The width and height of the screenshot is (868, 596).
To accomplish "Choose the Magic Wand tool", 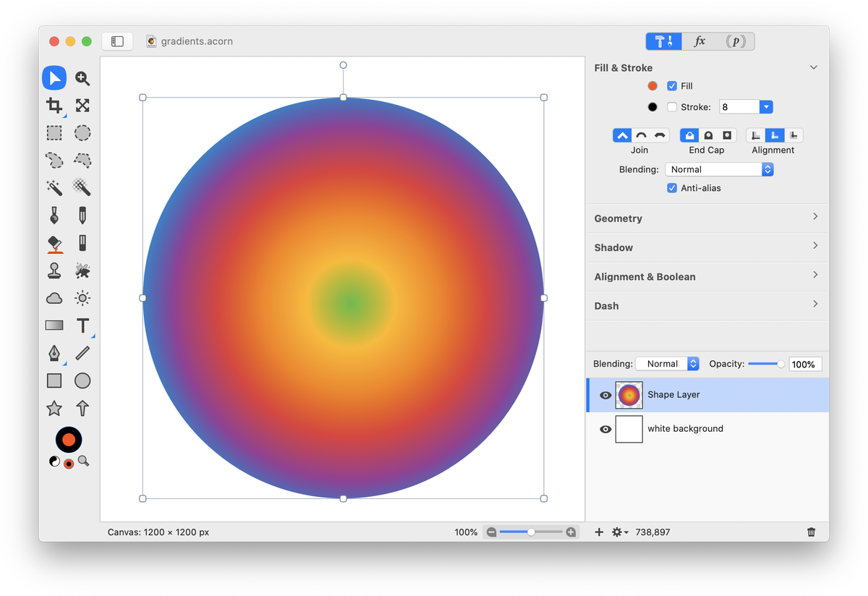I will (x=54, y=188).
